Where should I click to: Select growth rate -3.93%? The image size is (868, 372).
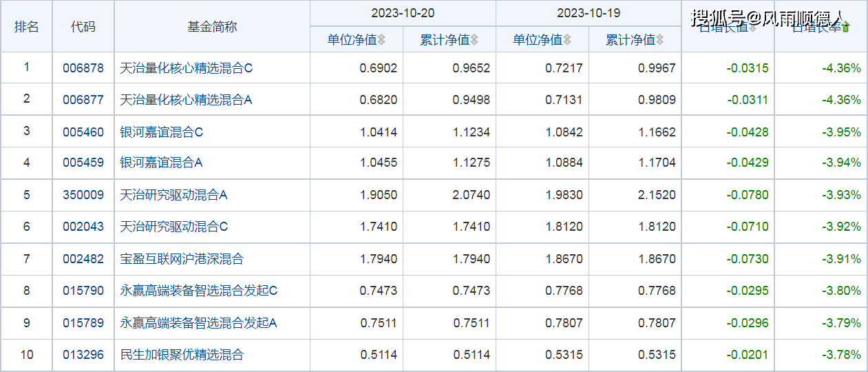pos(841,195)
